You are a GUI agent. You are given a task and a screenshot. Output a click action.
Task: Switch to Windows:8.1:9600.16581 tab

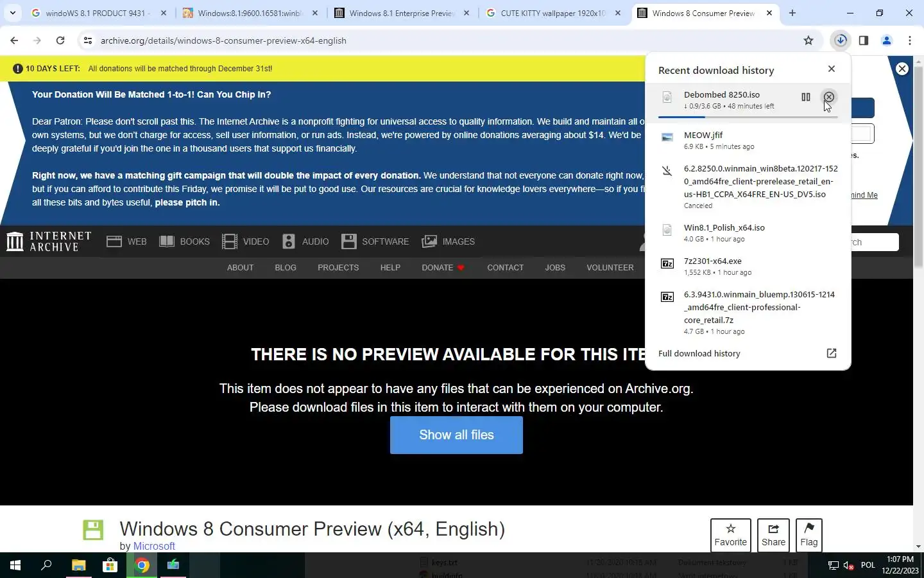point(250,13)
